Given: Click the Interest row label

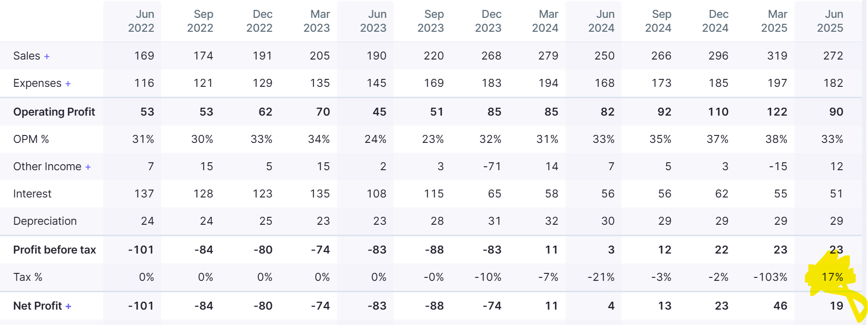Looking at the screenshot, I should coord(32,194).
